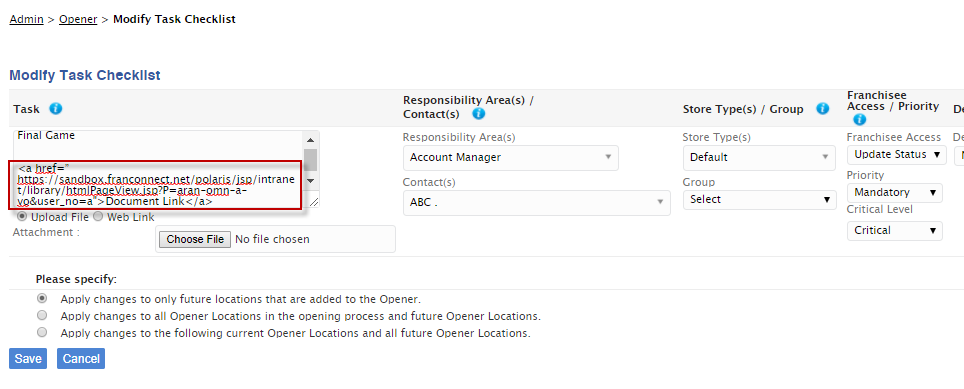Select apply to all Opener Locations option
The height and width of the screenshot is (389, 964).
(42, 315)
